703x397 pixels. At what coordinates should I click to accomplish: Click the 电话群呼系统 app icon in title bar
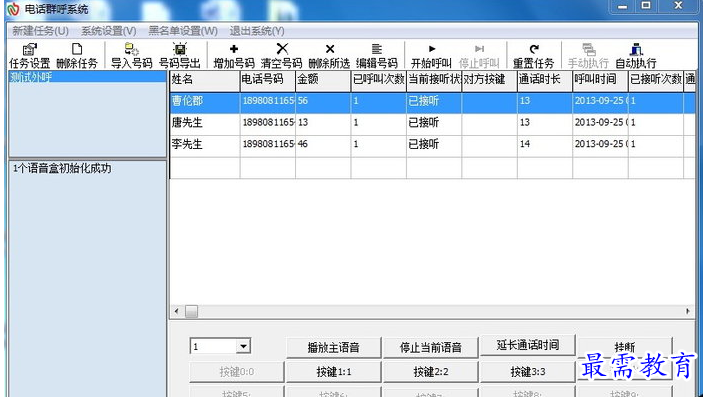pos(13,9)
